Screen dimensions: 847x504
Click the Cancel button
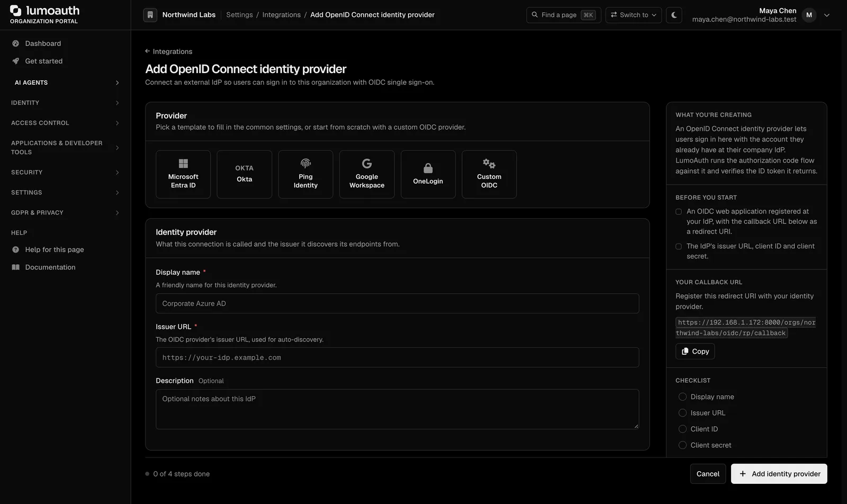pyautogui.click(x=708, y=474)
